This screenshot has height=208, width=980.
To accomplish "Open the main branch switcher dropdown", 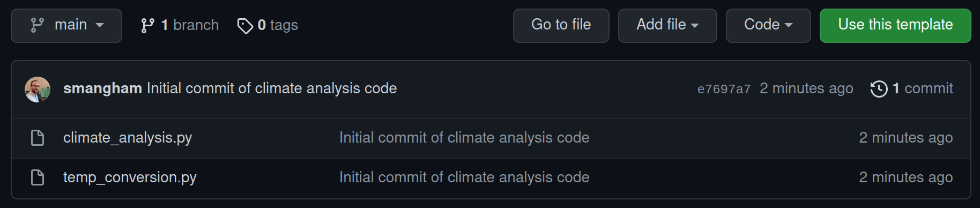I will [66, 25].
